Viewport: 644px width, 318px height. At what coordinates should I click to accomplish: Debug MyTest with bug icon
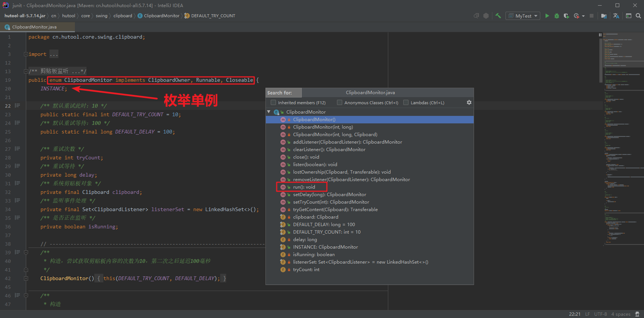point(557,16)
